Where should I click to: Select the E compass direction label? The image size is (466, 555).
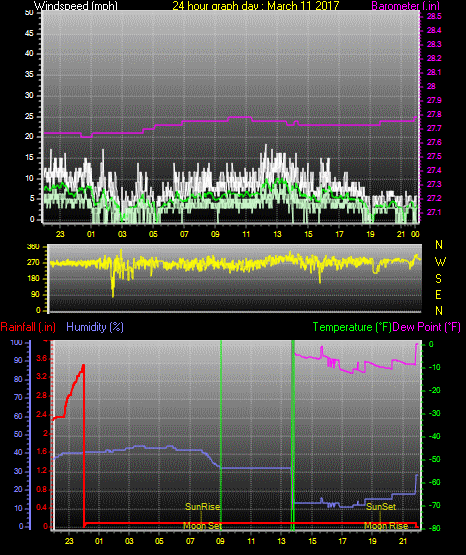coord(438,294)
